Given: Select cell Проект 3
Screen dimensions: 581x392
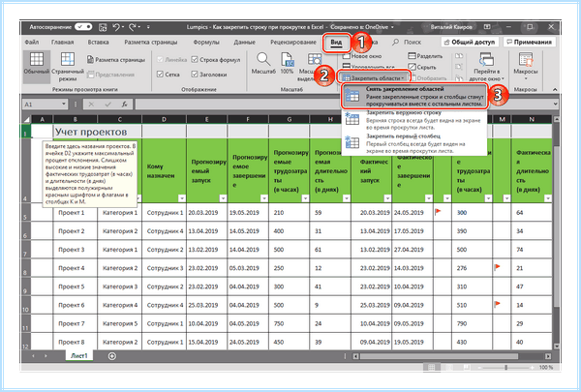Looking at the screenshot, I should pos(76,250).
